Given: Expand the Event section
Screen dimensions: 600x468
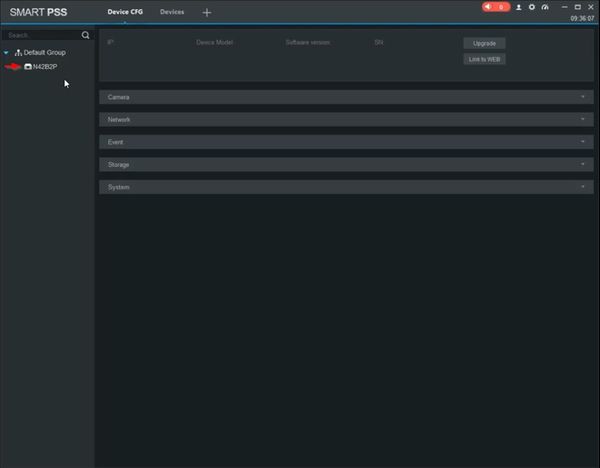Looking at the screenshot, I should (346, 142).
